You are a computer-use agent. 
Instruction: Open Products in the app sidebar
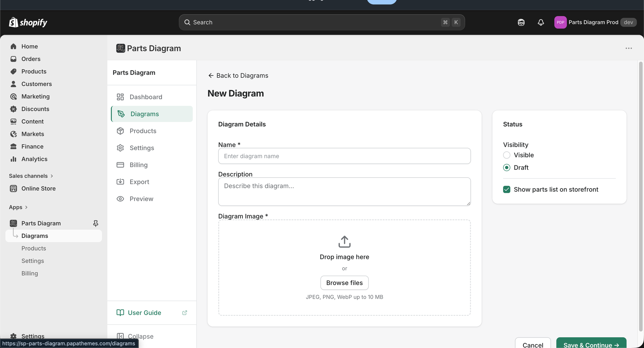coord(152,131)
